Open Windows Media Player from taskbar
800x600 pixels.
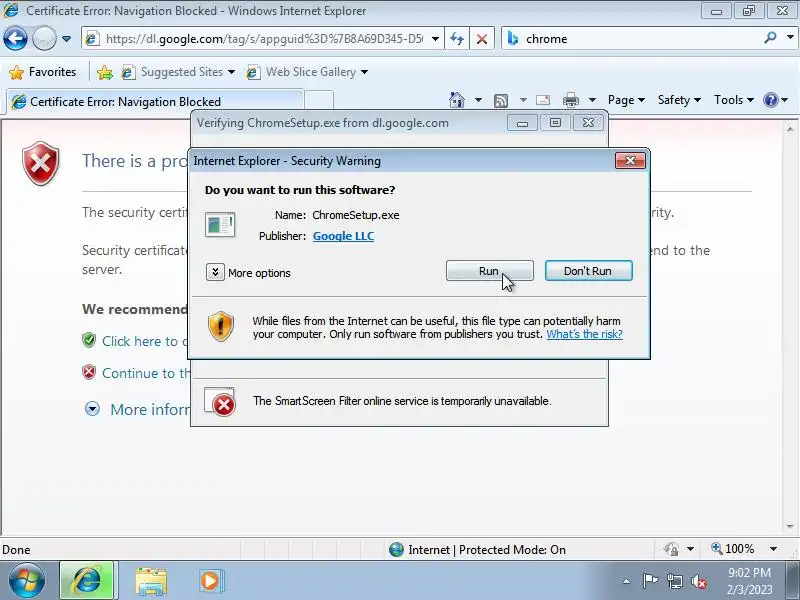tap(210, 581)
